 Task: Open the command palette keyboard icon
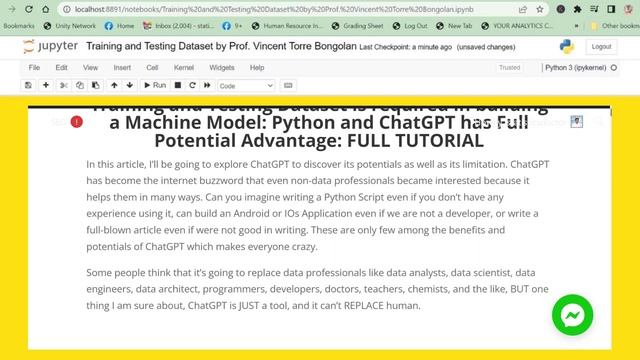(288, 85)
